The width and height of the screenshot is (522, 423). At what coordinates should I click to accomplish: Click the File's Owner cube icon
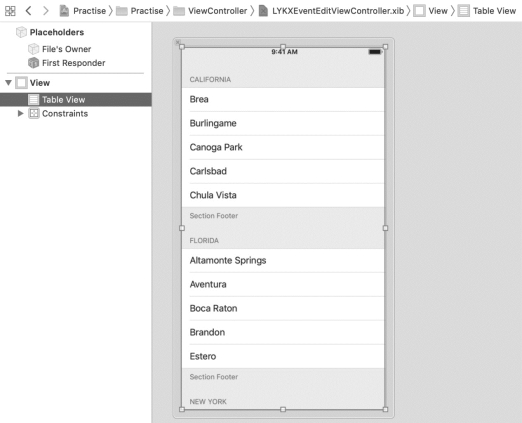point(33,49)
